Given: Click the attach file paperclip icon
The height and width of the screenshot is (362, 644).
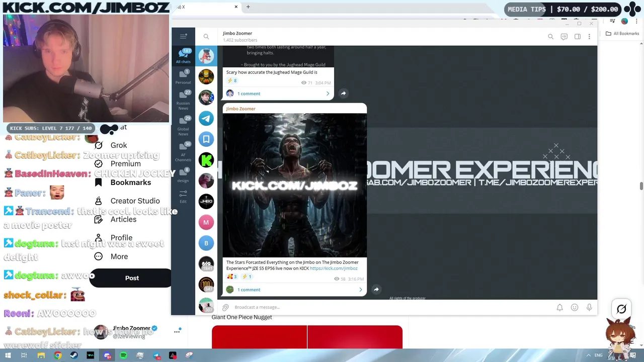Looking at the screenshot, I should [x=225, y=307].
